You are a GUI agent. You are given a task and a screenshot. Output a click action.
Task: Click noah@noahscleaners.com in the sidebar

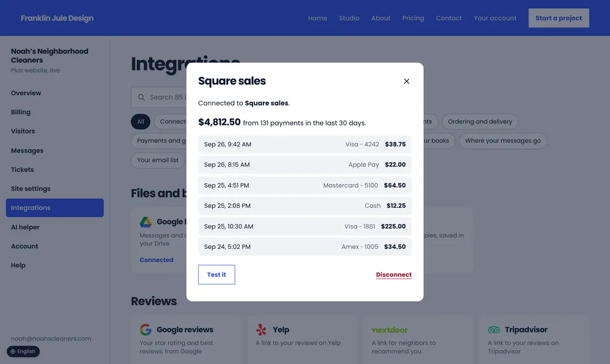click(51, 339)
